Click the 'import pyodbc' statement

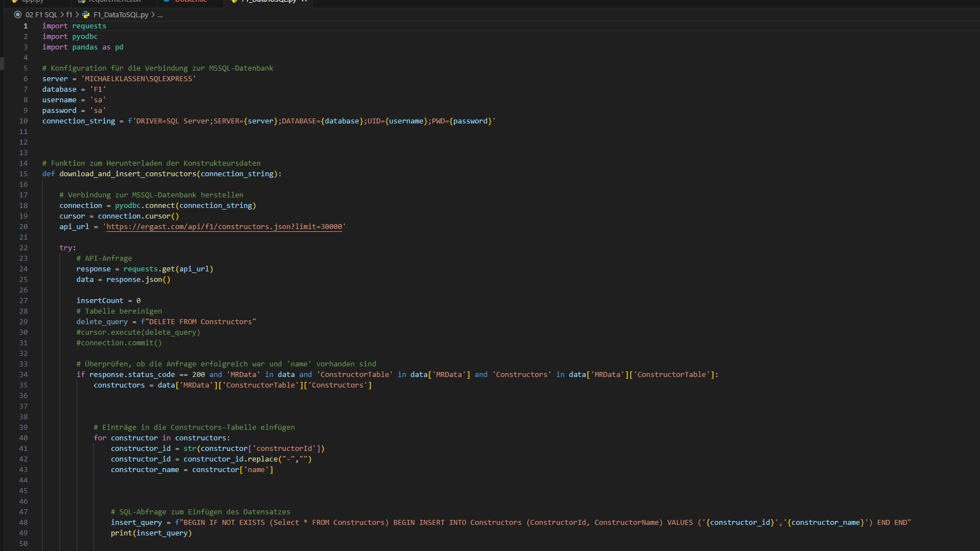pyautogui.click(x=70, y=36)
